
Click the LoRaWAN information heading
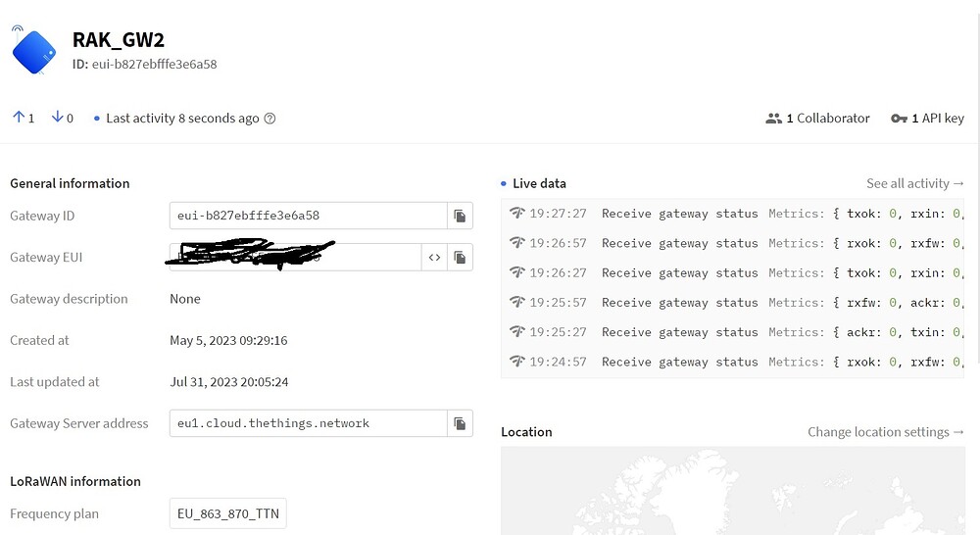[75, 482]
